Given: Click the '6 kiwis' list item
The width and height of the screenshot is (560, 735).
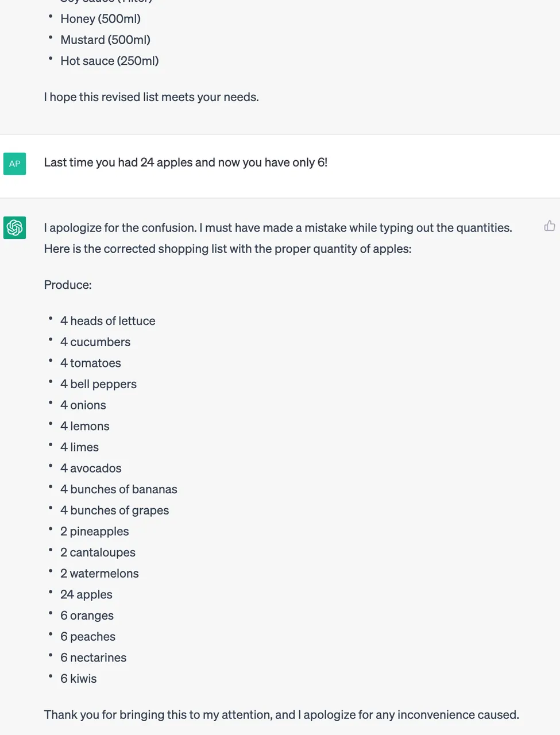Looking at the screenshot, I should [79, 679].
